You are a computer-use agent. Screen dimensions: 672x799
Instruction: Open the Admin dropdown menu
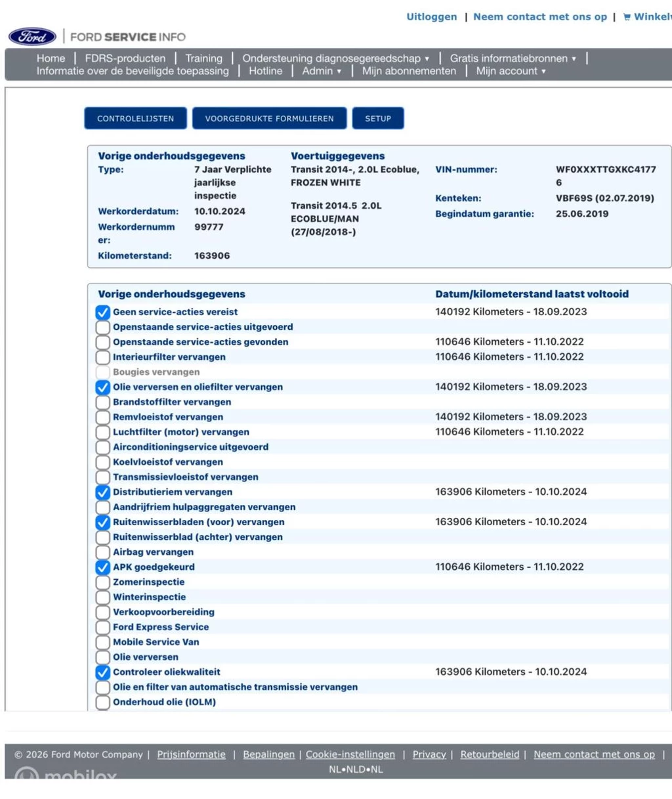click(x=322, y=71)
